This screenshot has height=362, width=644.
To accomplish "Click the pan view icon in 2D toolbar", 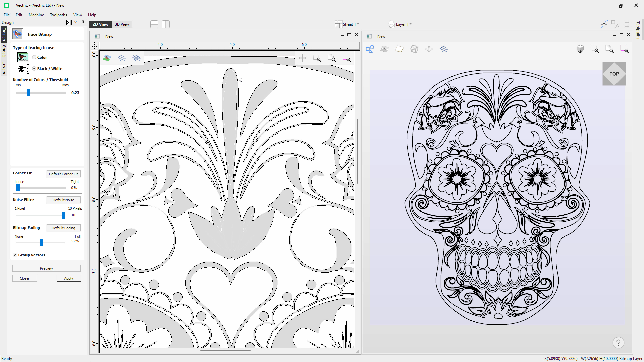I will 302,58.
